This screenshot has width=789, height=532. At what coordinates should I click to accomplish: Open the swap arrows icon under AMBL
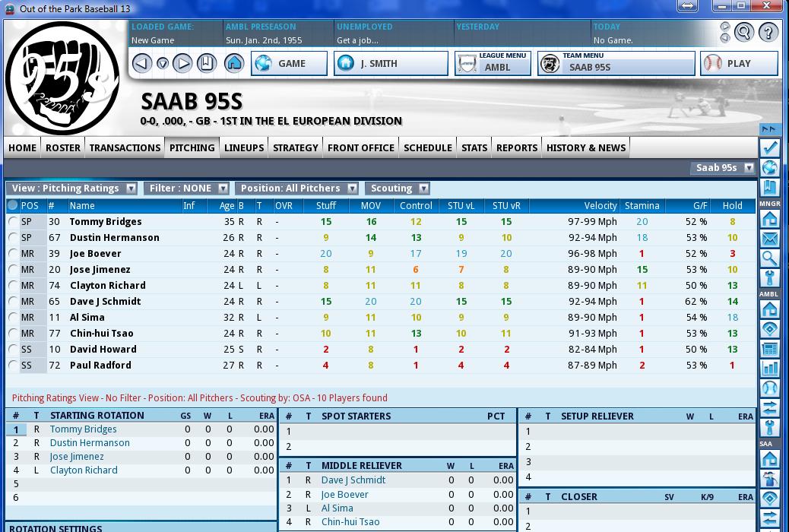(x=769, y=407)
